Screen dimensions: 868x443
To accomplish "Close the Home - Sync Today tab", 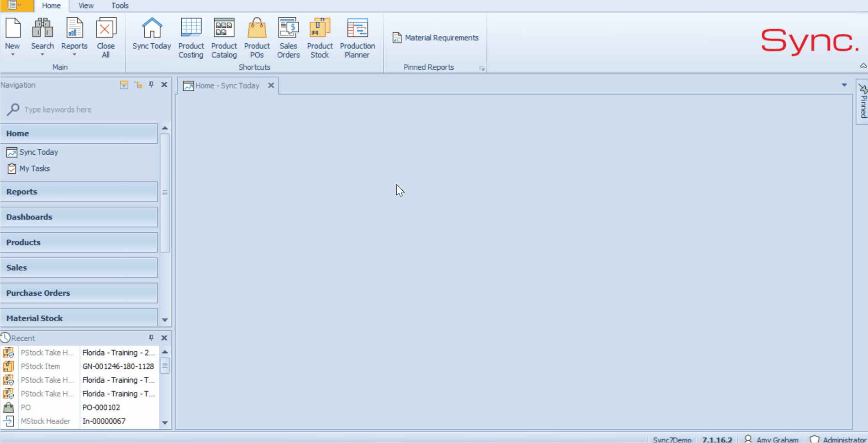I will [x=271, y=85].
